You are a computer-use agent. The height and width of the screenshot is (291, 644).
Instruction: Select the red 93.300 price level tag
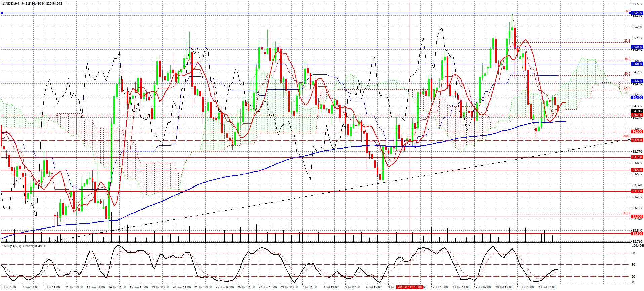point(637,191)
